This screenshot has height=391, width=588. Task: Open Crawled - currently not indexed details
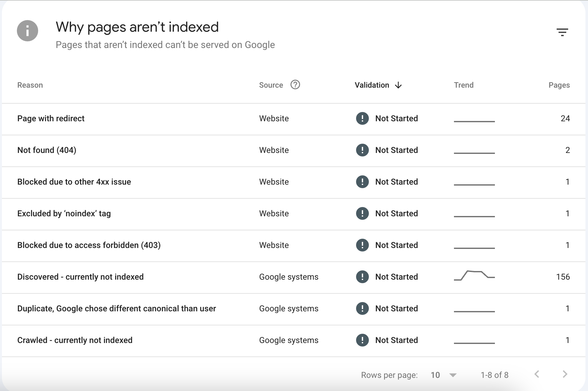75,340
